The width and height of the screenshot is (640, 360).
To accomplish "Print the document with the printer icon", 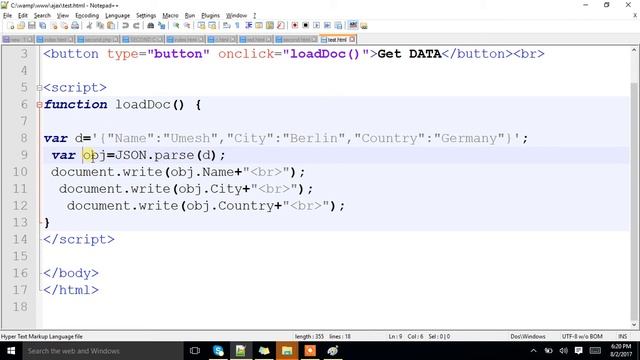I will (x=75, y=25).
